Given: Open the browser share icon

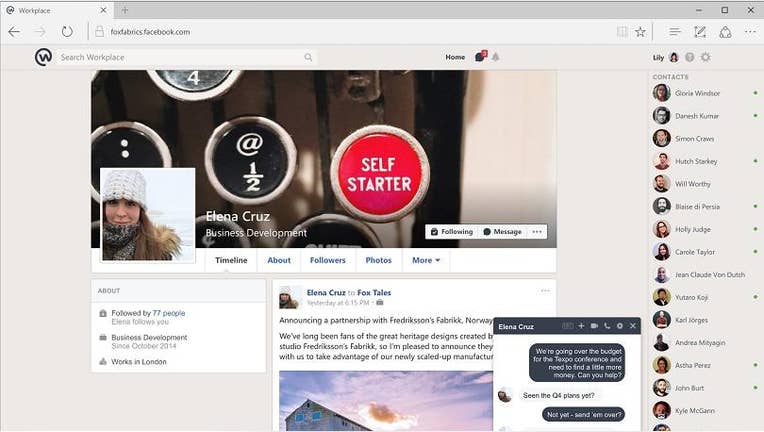Looking at the screenshot, I should [726, 32].
